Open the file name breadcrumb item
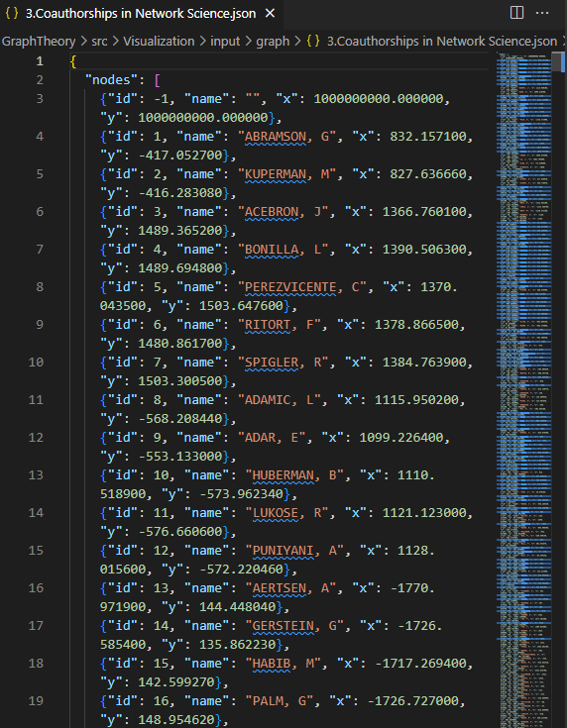 (x=442, y=41)
